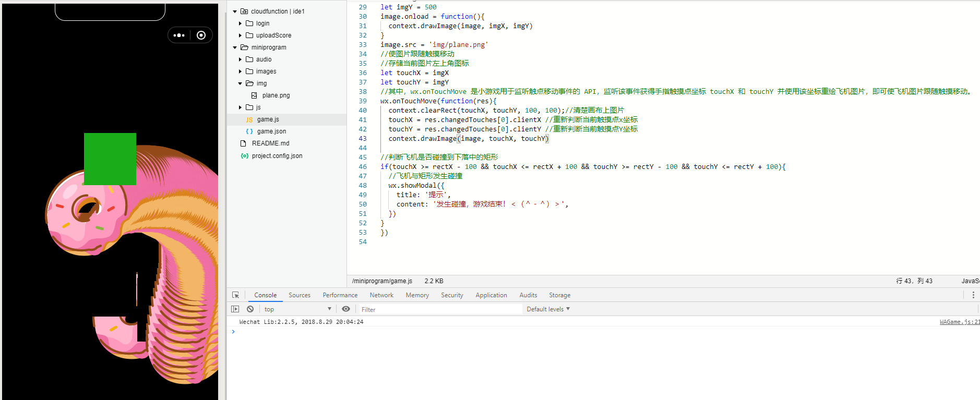The image size is (980, 400).
Task: Click the Wechat Lib console log message
Action: [x=301, y=322]
